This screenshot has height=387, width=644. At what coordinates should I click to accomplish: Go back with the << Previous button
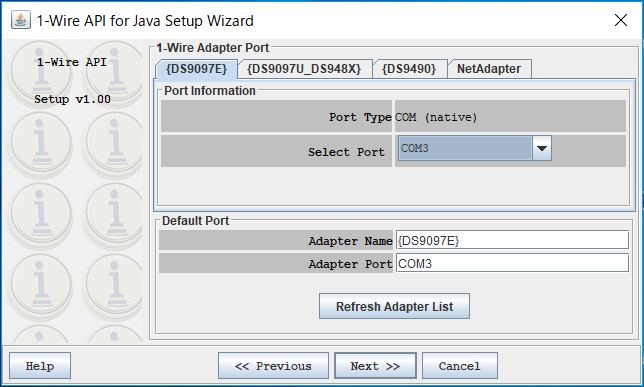pos(273,366)
